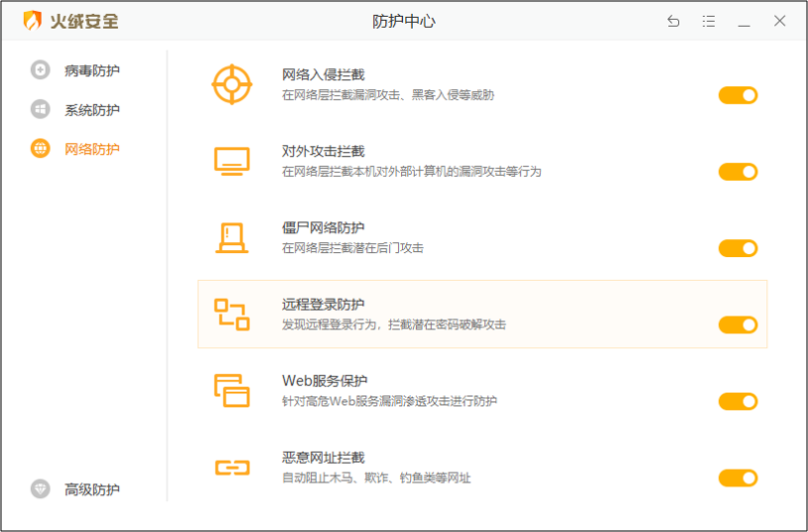This screenshot has width=808, height=532.
Task: Switch off 远程登录防护 toggle
Action: point(738,325)
